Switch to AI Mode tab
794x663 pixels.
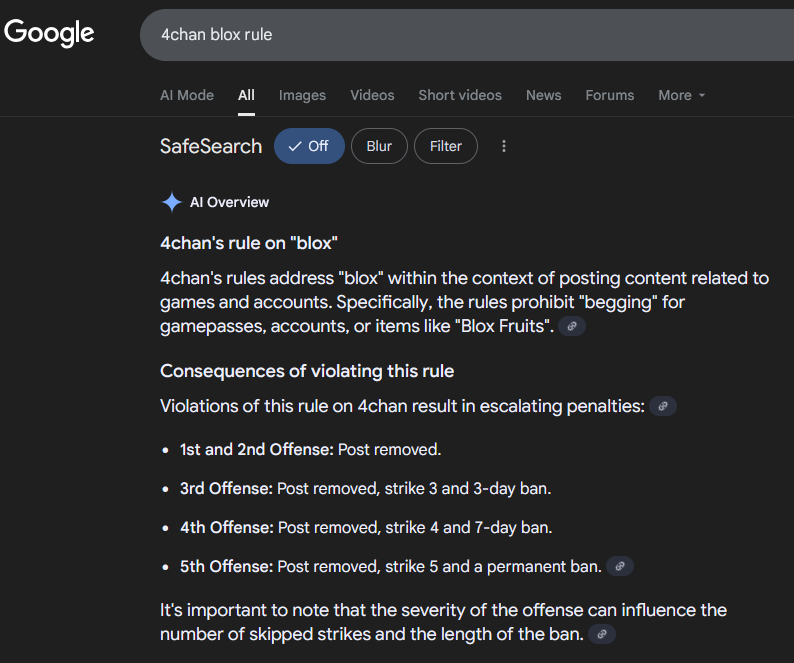pos(187,95)
